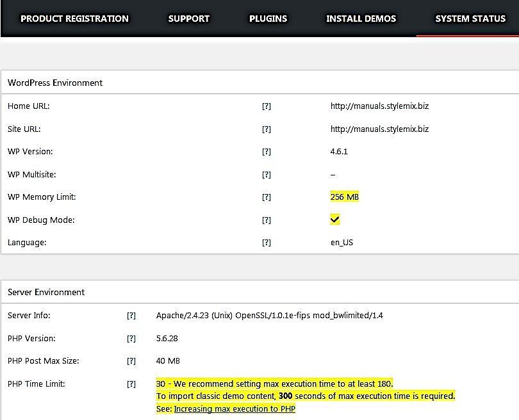Click help icon beside Server Info
The width and height of the screenshot is (519, 420).
[131, 316]
